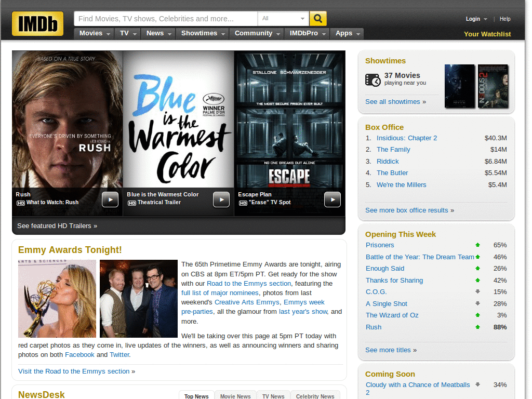The height and width of the screenshot is (399, 532).
Task: Click See more titles link
Action: [x=391, y=350]
